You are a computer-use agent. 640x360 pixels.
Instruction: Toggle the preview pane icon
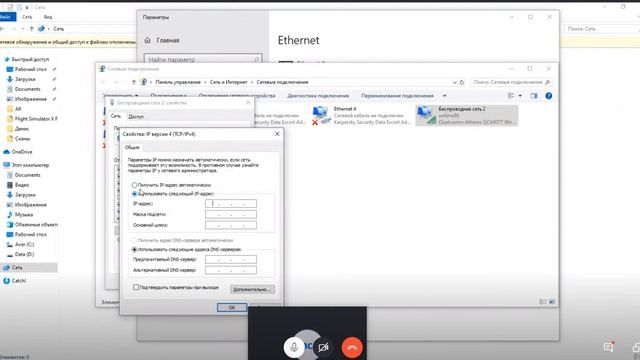tap(534, 96)
